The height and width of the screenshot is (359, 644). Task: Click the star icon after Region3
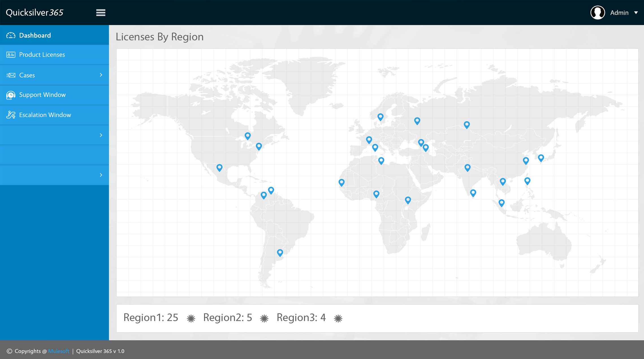(x=338, y=319)
